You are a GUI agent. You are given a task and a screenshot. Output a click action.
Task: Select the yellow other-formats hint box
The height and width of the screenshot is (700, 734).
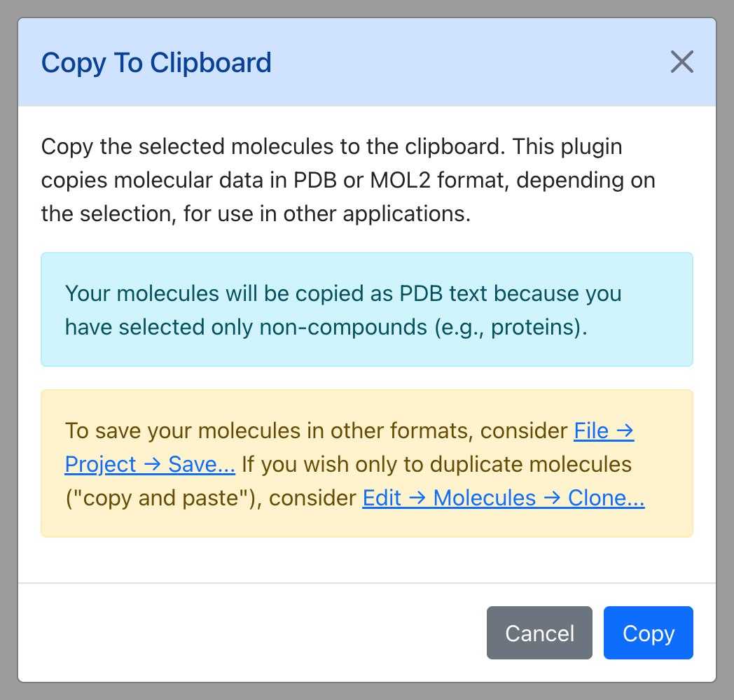tap(367, 463)
